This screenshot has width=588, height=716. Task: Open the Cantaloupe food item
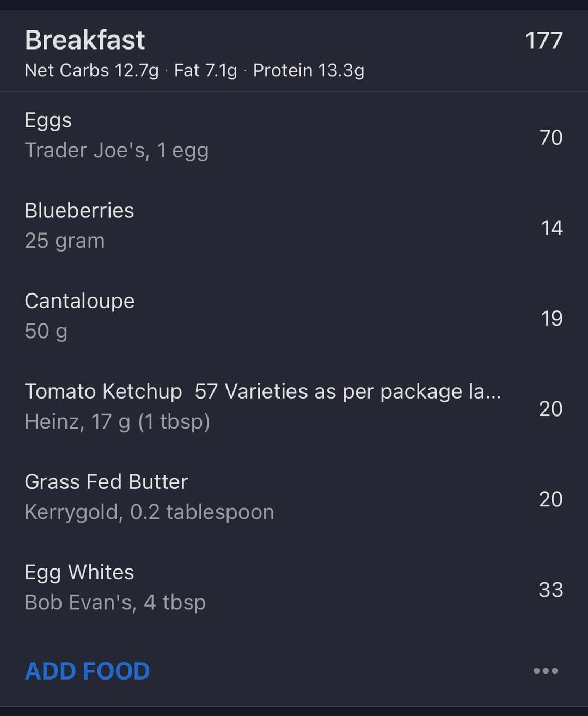point(79,301)
